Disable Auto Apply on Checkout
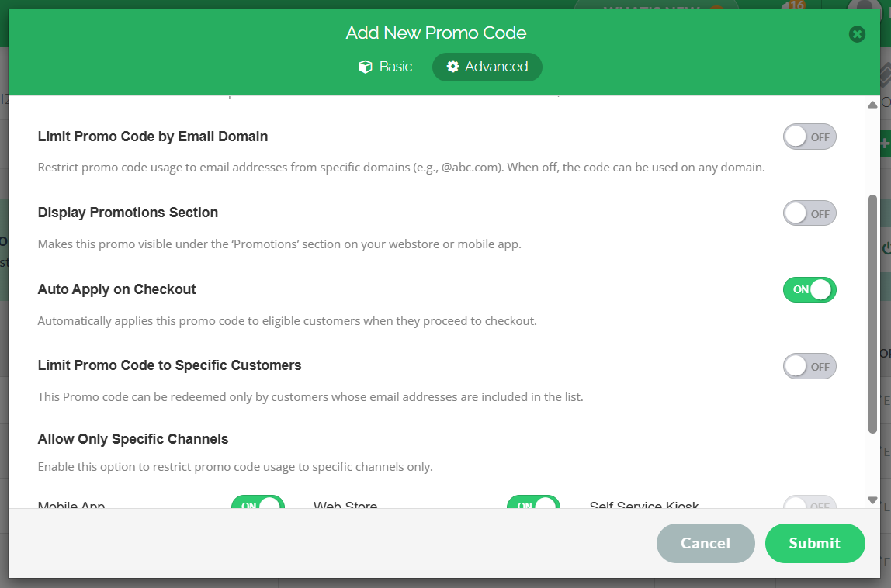 coord(810,289)
